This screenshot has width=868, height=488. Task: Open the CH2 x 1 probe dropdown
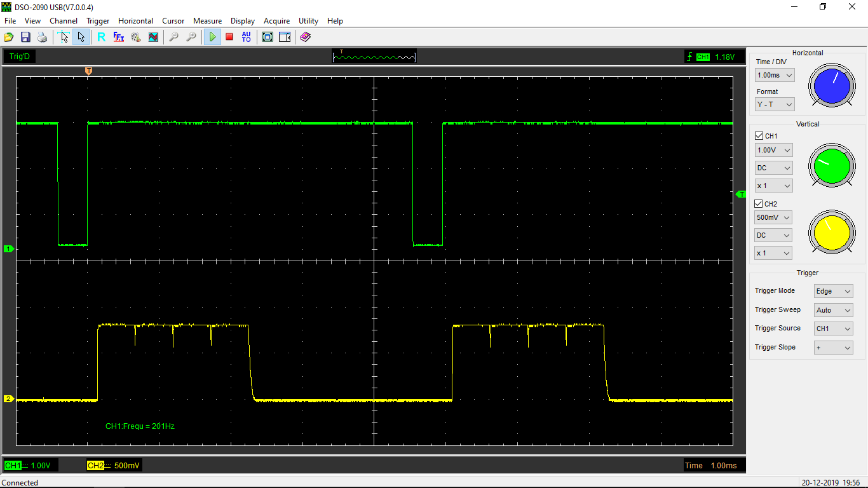point(773,253)
